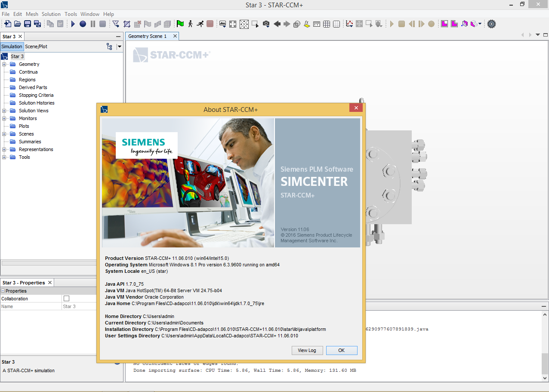549x392 pixels.
Task: Click the Load Simulation open-folder icon
Action: tap(17, 24)
